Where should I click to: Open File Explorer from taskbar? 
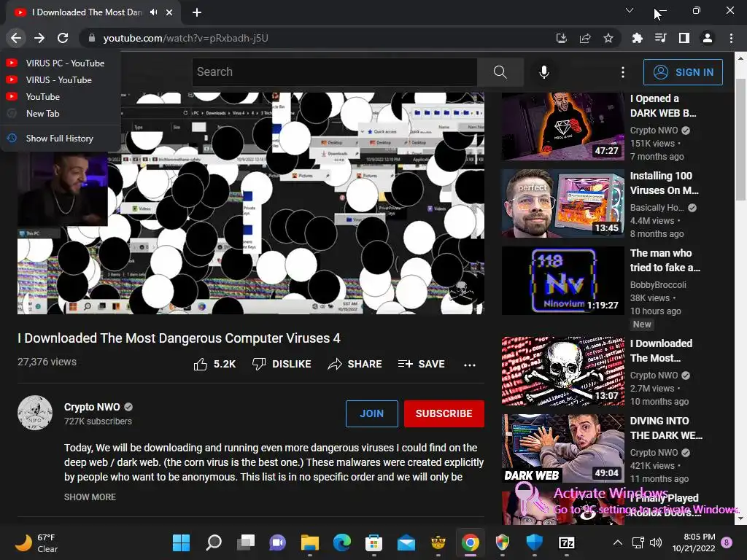tap(309, 542)
